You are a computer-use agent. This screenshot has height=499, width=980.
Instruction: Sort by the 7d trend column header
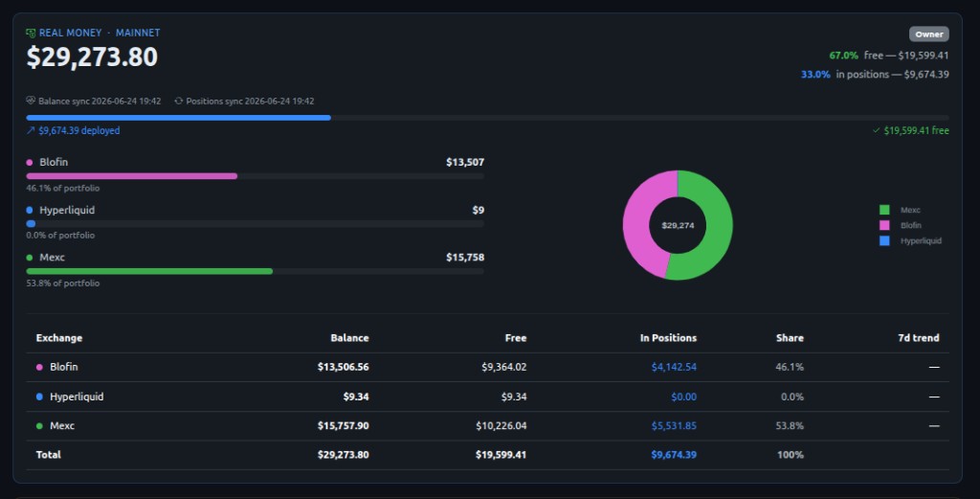click(918, 338)
